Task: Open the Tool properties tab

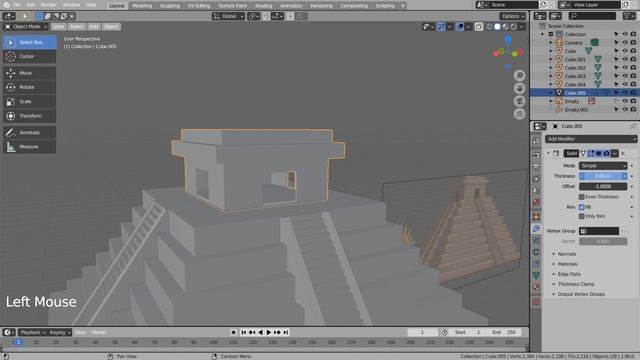Action: coord(536,140)
